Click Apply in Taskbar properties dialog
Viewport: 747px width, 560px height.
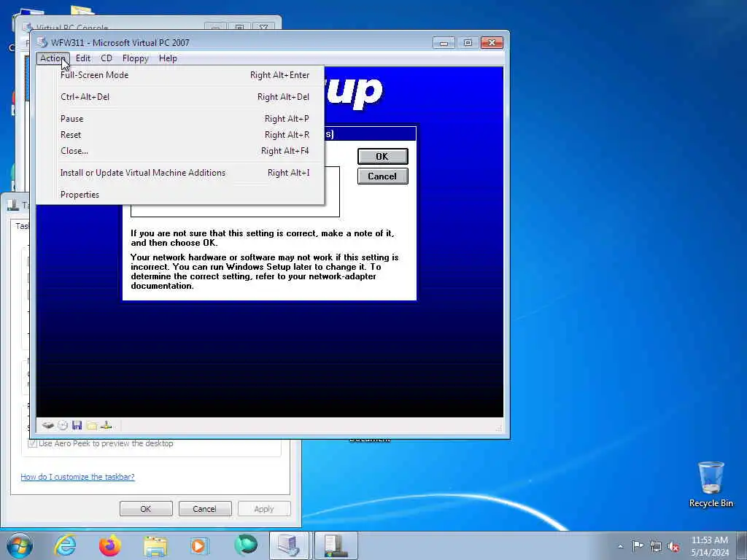coord(264,508)
